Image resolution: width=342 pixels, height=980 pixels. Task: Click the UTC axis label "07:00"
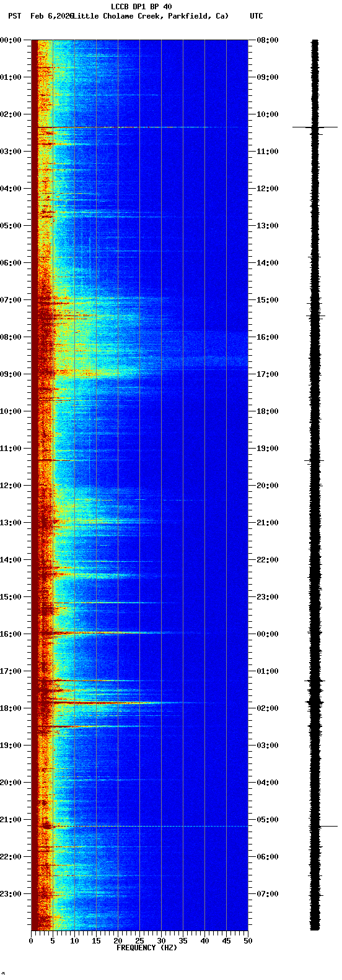[268, 894]
